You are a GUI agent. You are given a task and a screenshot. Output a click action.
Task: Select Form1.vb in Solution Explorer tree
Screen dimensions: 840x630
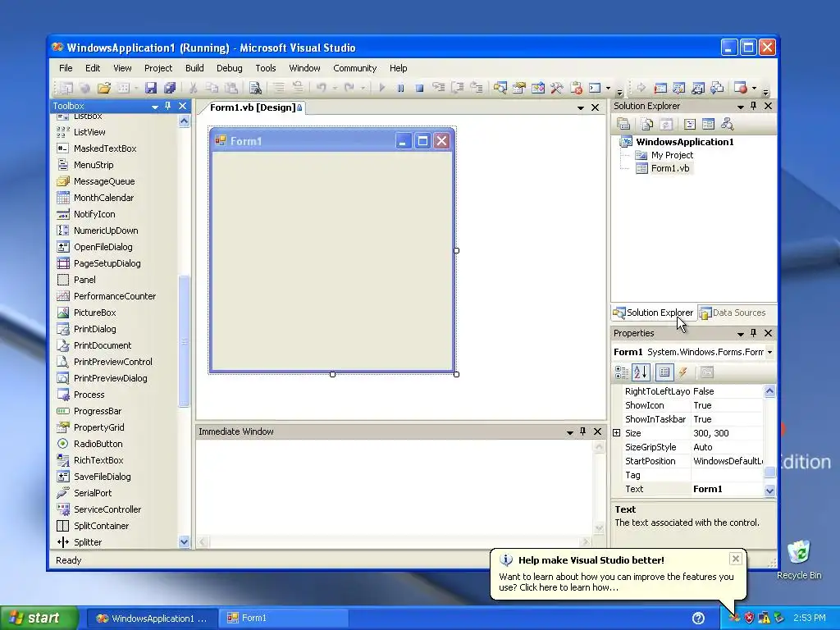pyautogui.click(x=669, y=168)
